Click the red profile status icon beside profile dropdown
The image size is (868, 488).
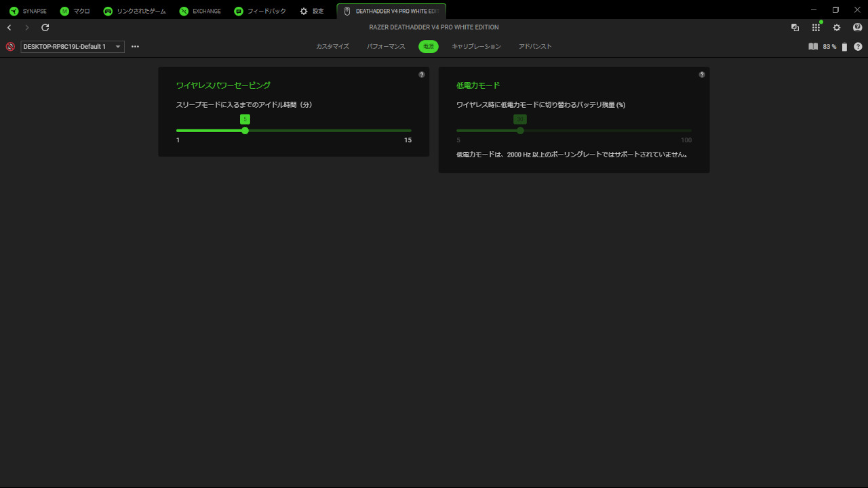10,47
